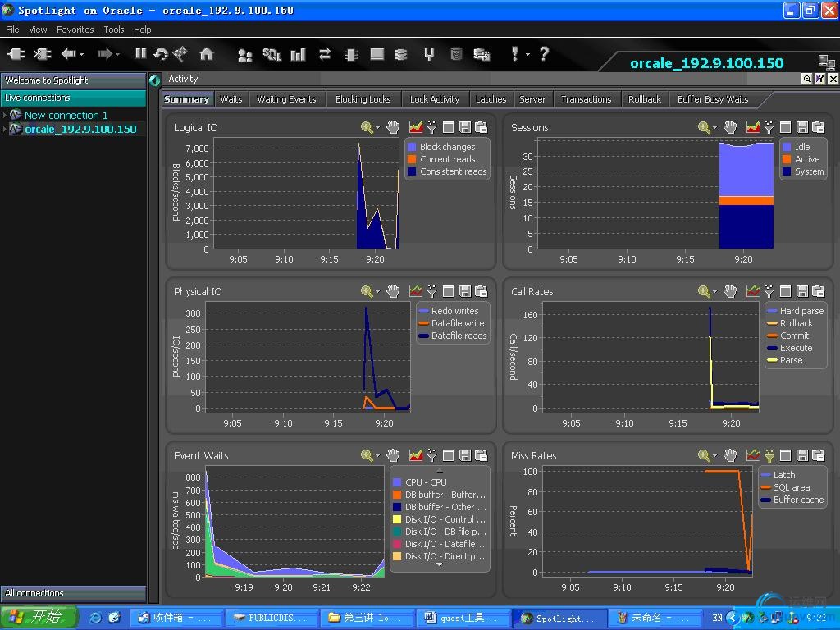Image resolution: width=840 pixels, height=630 pixels.
Task: Save the Sessions chart via disk icon
Action: 802,127
